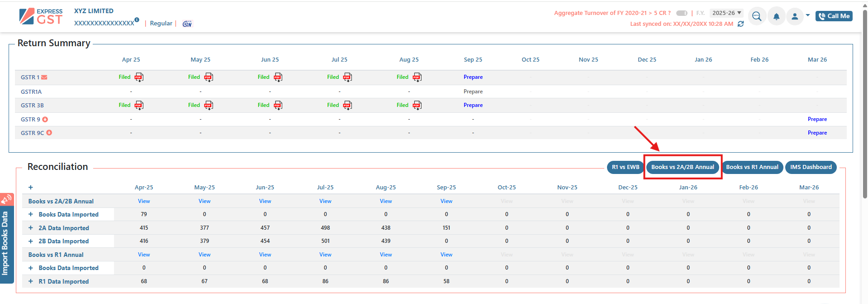Expand the 2A Data Imported row
Screen dimensions: 868x304
(31, 228)
